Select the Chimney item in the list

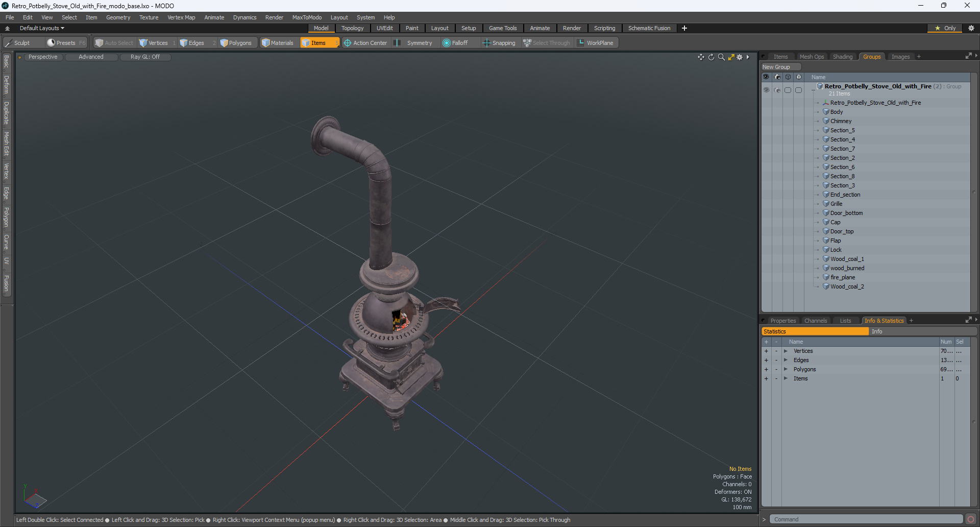tap(841, 121)
